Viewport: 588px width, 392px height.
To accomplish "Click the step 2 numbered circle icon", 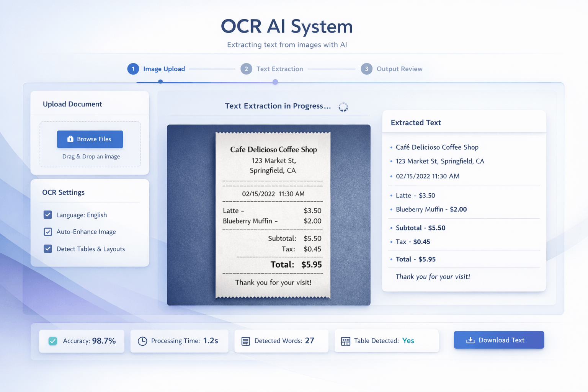I will [x=246, y=69].
